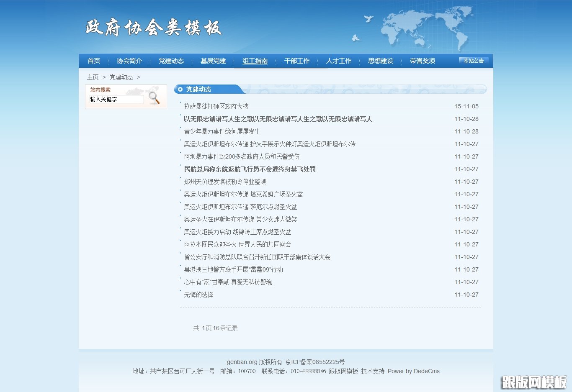Select the 荣誉奖项 navigation item
The height and width of the screenshot is (392, 572).
pos(422,61)
